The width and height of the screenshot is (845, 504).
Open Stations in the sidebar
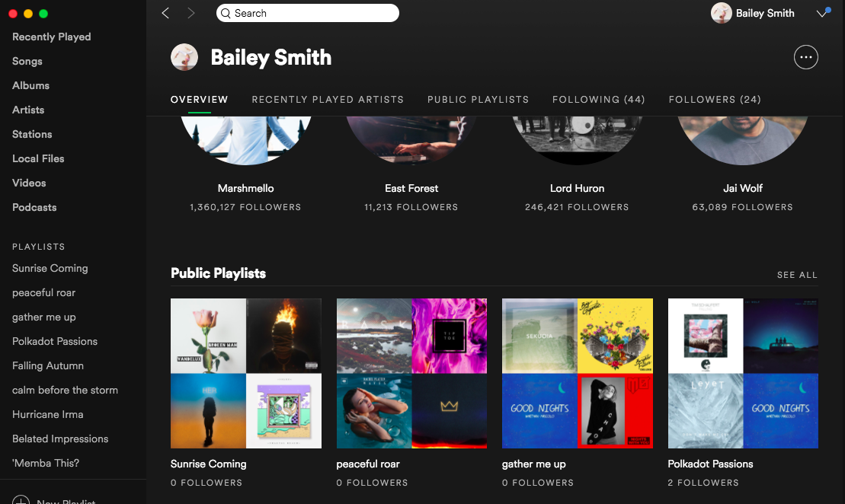coord(32,134)
